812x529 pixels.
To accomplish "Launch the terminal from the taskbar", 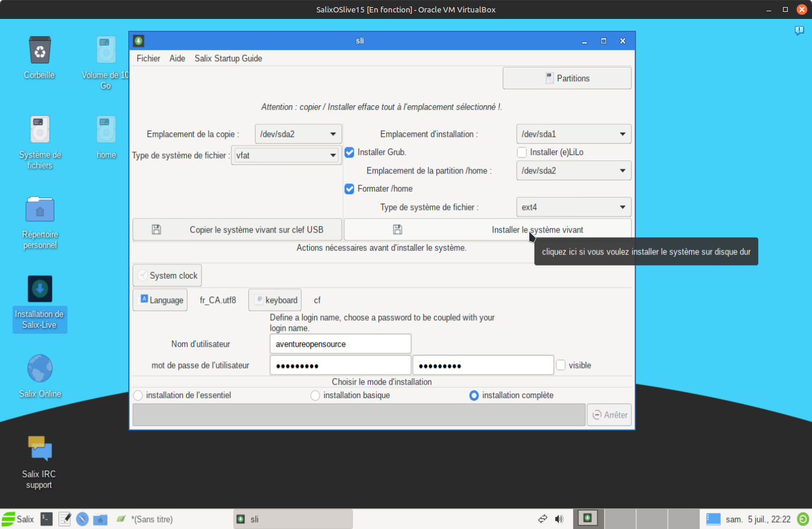I will [x=47, y=519].
